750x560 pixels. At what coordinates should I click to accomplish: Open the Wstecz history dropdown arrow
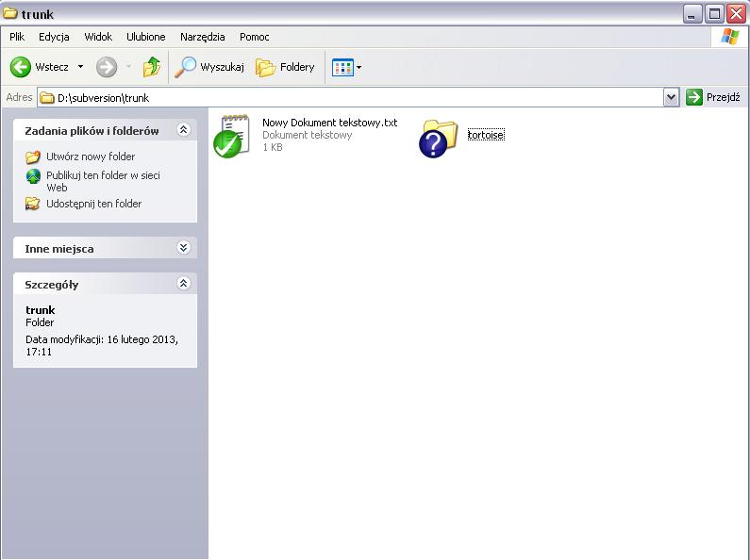tap(80, 67)
